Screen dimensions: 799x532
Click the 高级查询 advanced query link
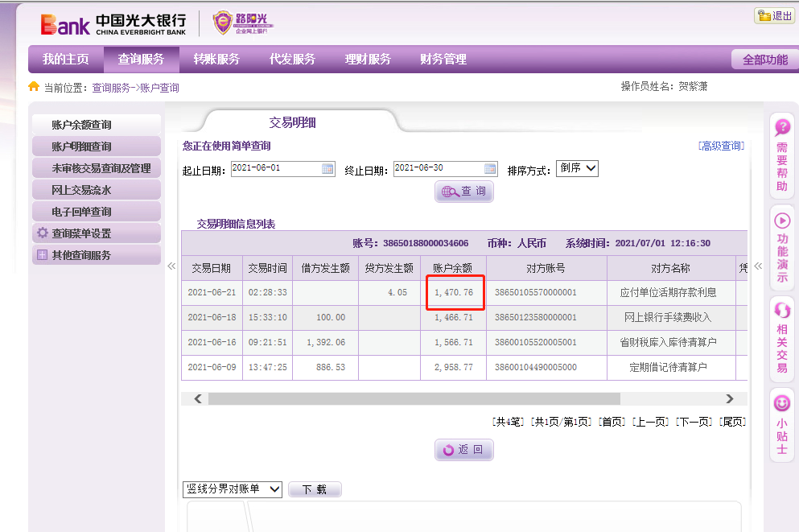point(721,146)
